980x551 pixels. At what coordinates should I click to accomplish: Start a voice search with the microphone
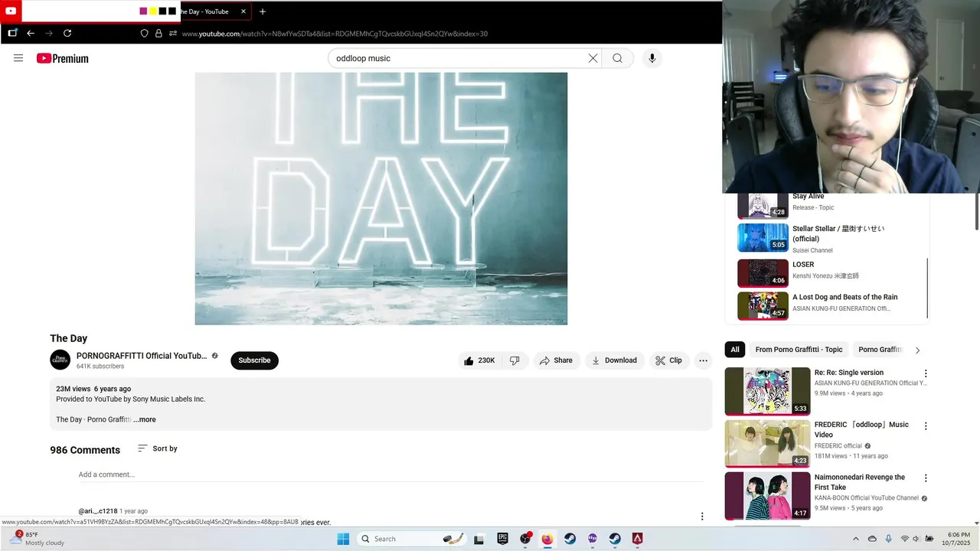[652, 58]
